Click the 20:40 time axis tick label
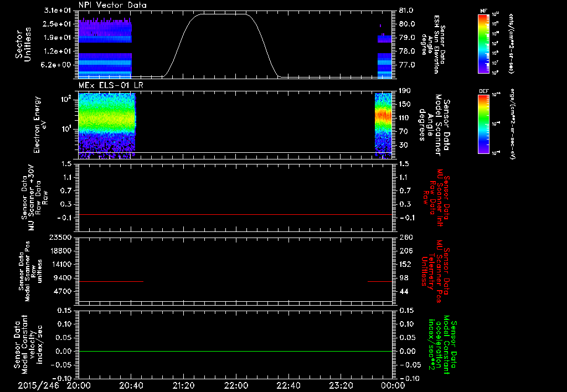567x392 pixels. point(131,385)
